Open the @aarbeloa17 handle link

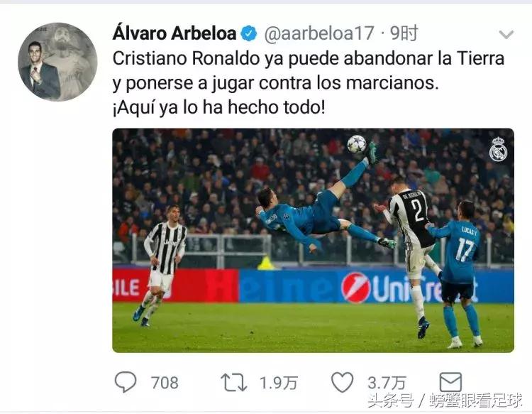pos(319,33)
